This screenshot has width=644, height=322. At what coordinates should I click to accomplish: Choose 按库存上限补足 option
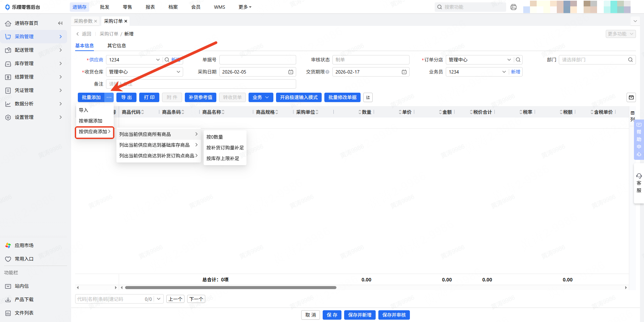[x=225, y=158]
